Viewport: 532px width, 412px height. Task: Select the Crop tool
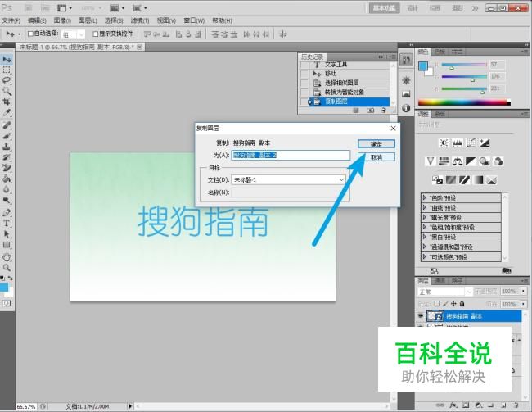7,102
